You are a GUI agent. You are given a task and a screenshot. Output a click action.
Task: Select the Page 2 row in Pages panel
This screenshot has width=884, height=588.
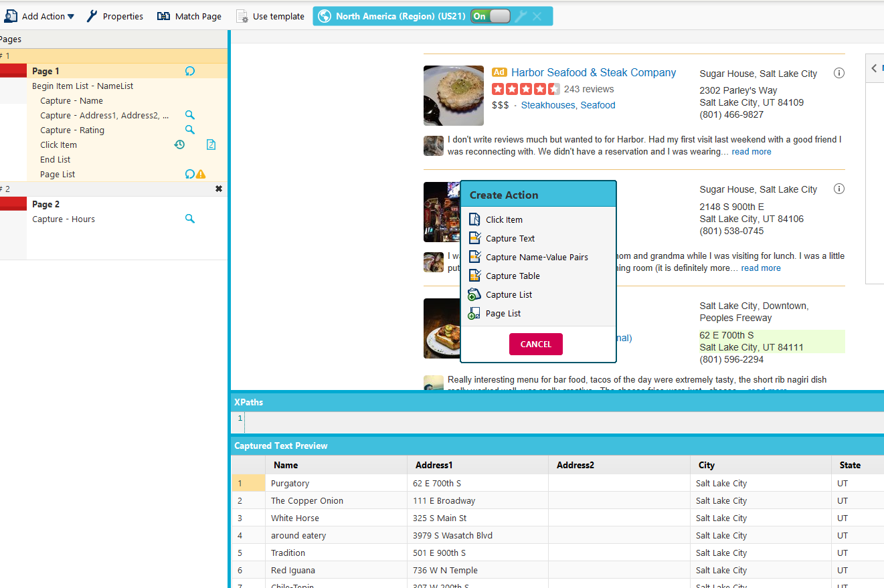(127, 204)
